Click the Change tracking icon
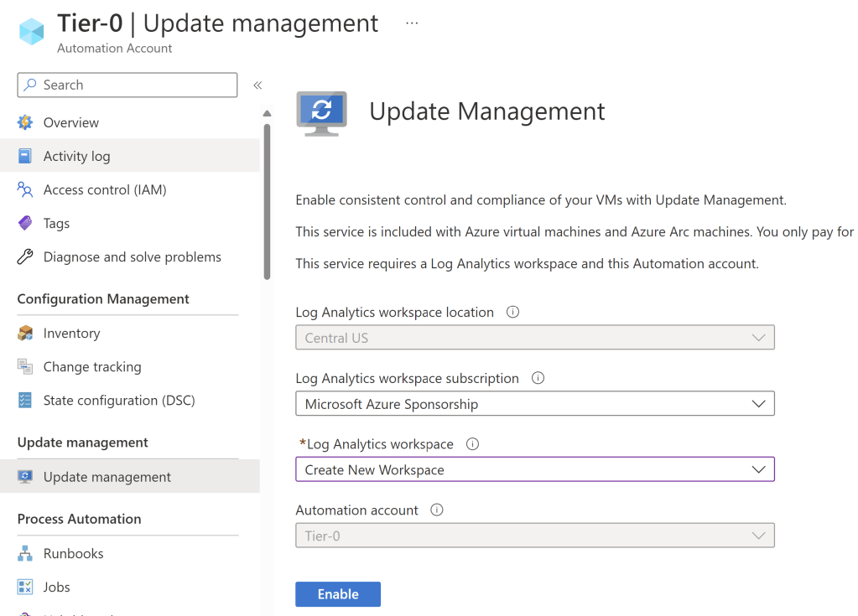858x616 pixels. (x=25, y=367)
